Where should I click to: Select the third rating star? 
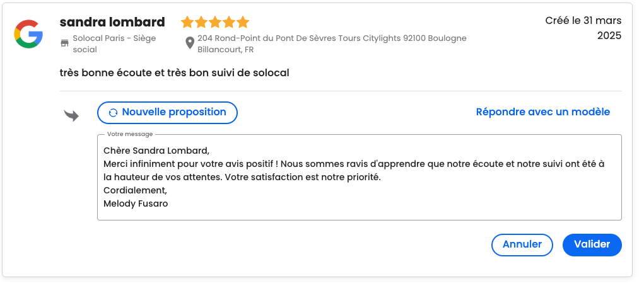(215, 22)
